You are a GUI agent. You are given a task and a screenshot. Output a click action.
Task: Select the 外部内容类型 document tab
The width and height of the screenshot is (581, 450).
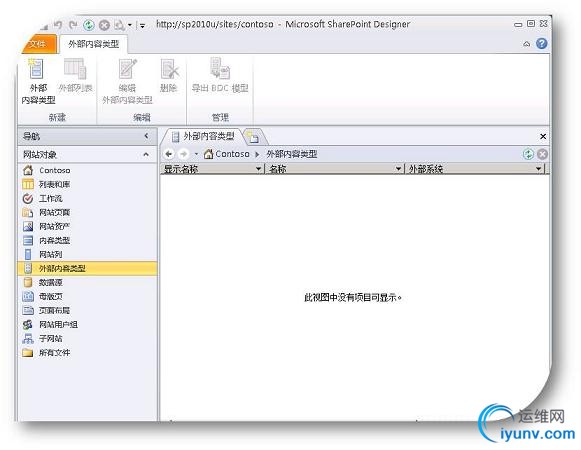(203, 137)
